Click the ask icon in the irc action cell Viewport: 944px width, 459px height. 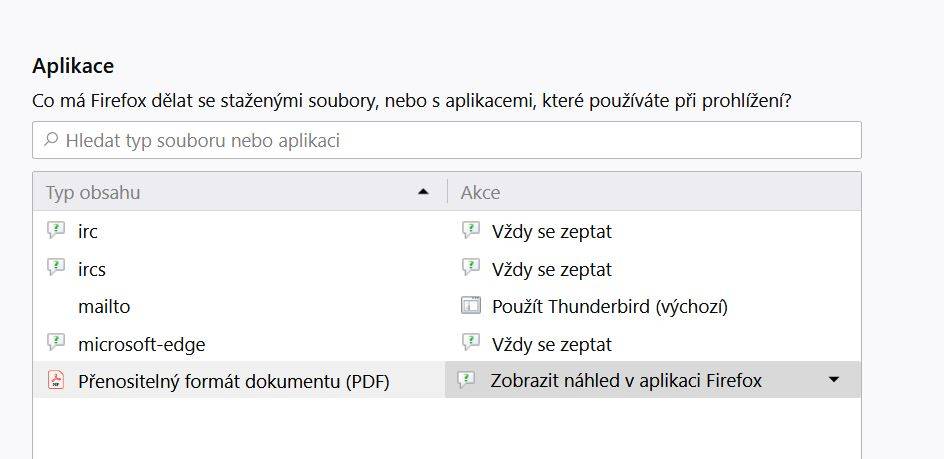coord(471,230)
